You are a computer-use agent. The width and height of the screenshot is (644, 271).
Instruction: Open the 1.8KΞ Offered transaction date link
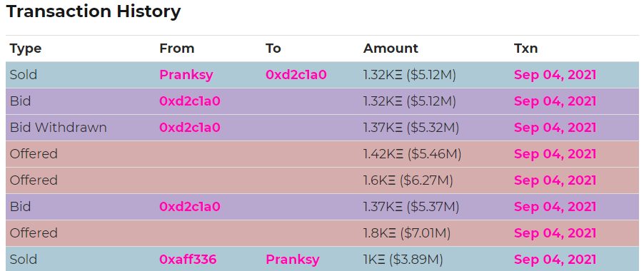[x=555, y=233]
